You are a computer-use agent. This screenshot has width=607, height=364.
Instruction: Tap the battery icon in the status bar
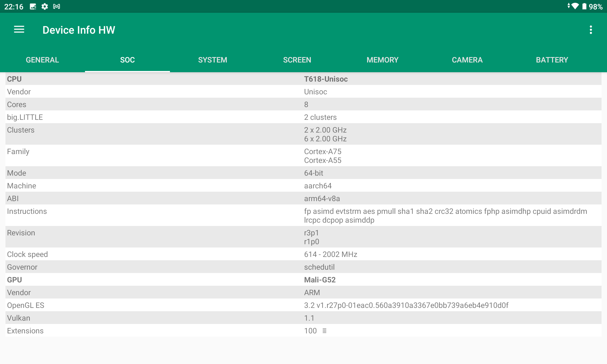[584, 6]
